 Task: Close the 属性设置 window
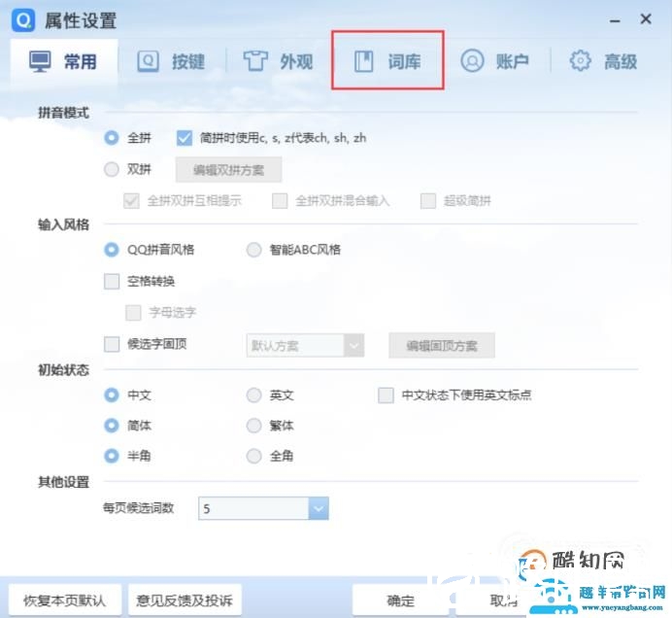(646, 18)
